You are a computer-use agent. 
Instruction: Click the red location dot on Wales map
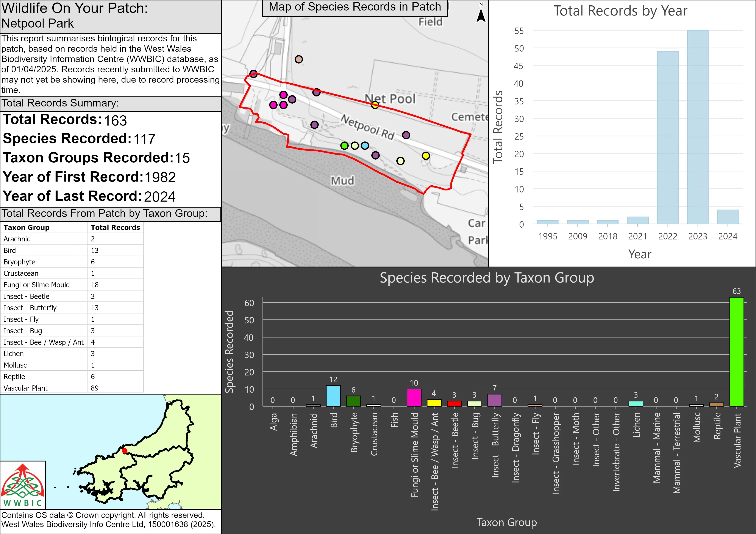click(x=125, y=451)
